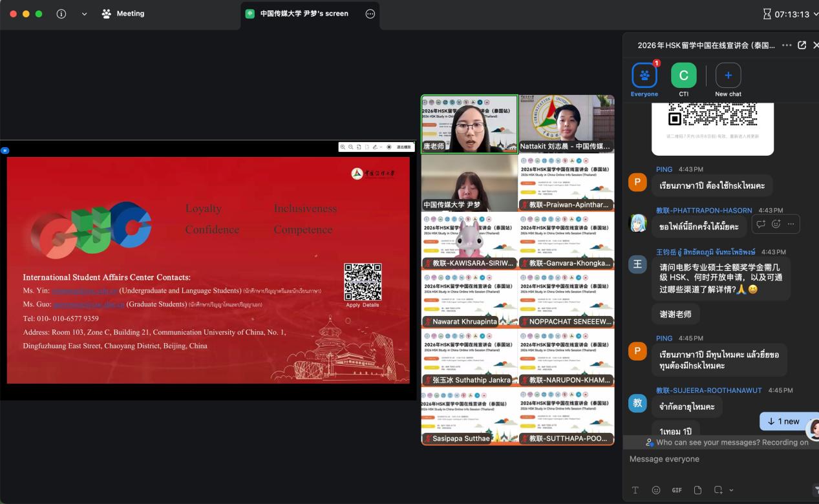Screen dimensions: 819x504
Task: Pop out the chat panel
Action: click(x=802, y=45)
